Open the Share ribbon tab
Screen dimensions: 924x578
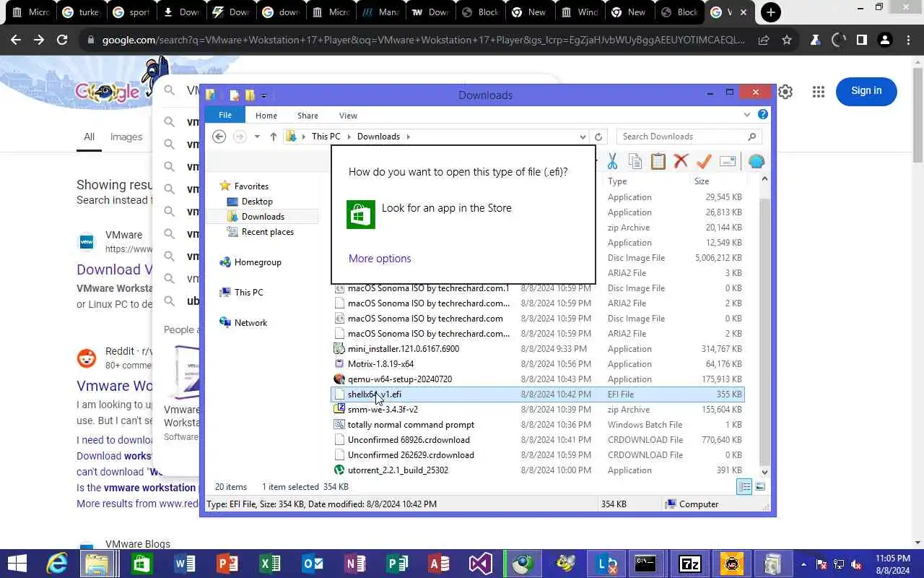click(x=308, y=116)
